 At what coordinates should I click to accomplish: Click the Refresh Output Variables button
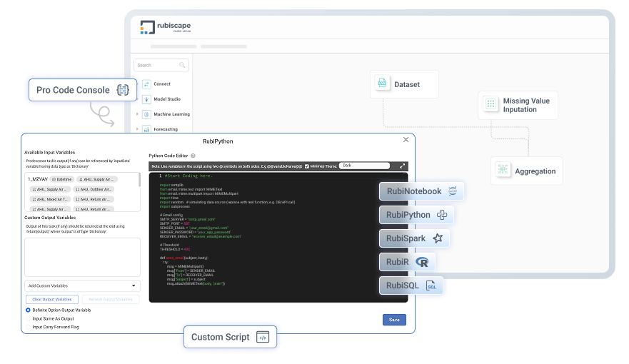click(x=111, y=300)
